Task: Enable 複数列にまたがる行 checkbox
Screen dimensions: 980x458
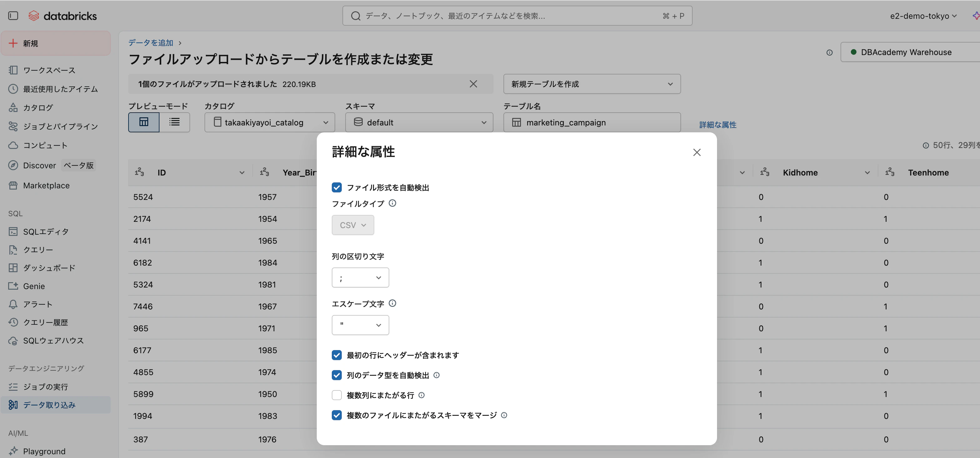Action: (x=337, y=395)
